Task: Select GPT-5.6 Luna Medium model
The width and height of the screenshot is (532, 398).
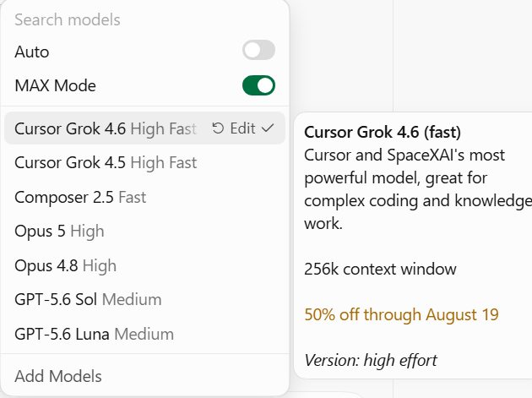Action: (x=145, y=334)
